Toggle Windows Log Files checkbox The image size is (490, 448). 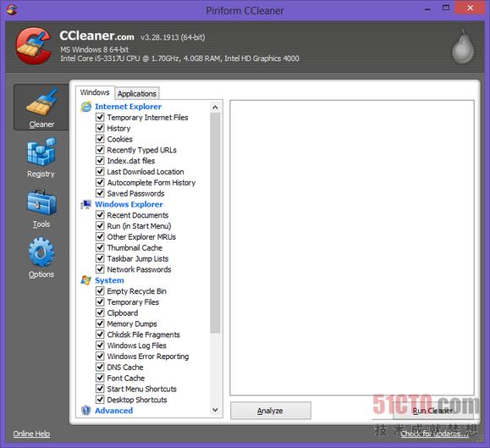[100, 346]
